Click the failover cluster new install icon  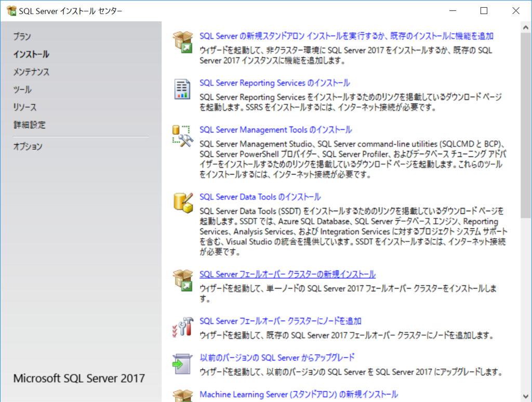183,280
